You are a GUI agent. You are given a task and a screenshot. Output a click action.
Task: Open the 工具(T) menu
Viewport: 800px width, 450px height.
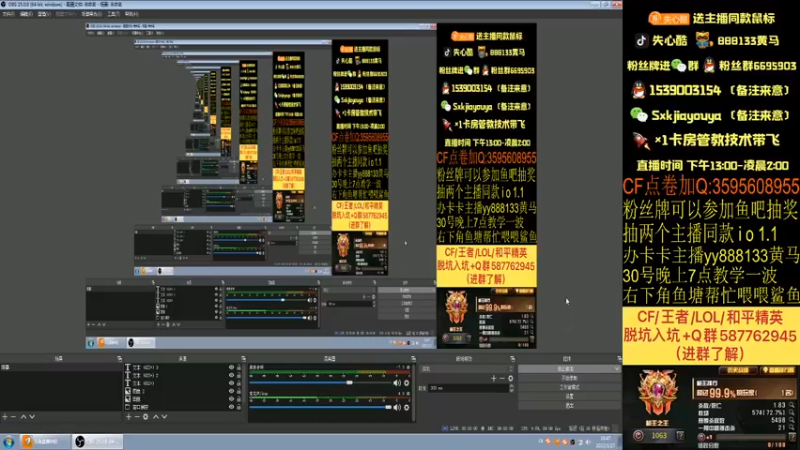pos(113,14)
